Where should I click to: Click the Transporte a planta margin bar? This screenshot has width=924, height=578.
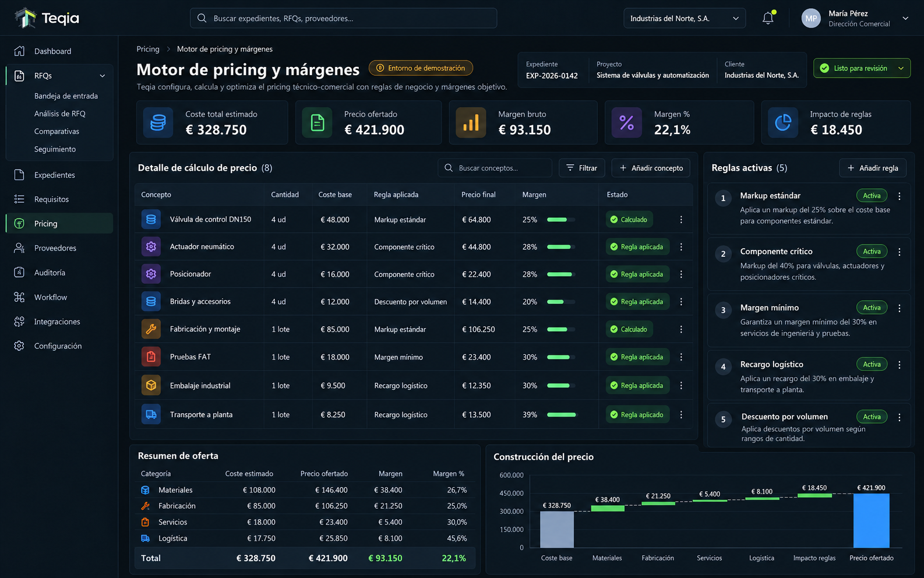pos(561,415)
